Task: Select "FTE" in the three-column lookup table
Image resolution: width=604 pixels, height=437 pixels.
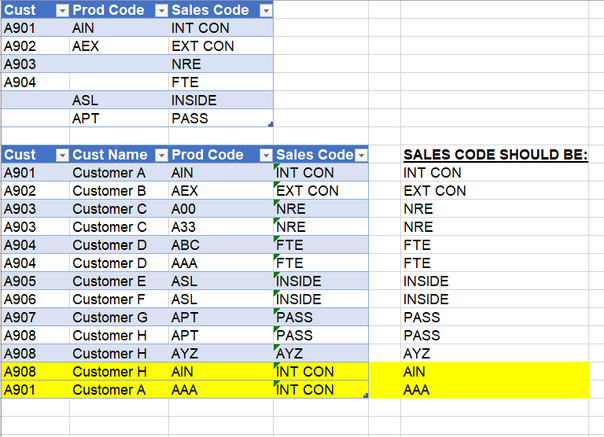Action: click(221, 82)
